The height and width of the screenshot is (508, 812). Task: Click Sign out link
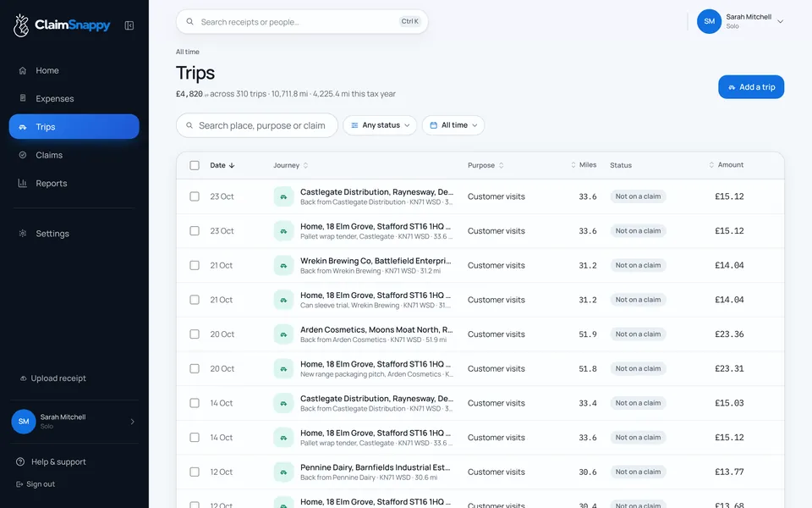point(36,484)
